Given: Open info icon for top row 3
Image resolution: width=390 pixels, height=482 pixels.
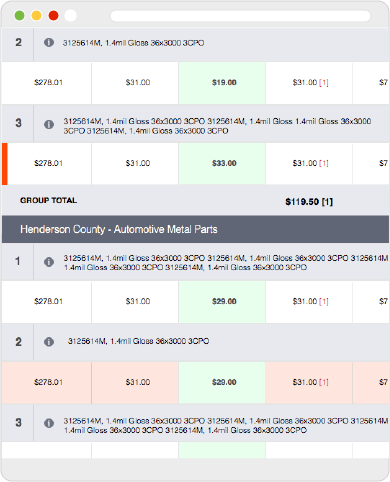Looking at the screenshot, I should [x=49, y=124].
